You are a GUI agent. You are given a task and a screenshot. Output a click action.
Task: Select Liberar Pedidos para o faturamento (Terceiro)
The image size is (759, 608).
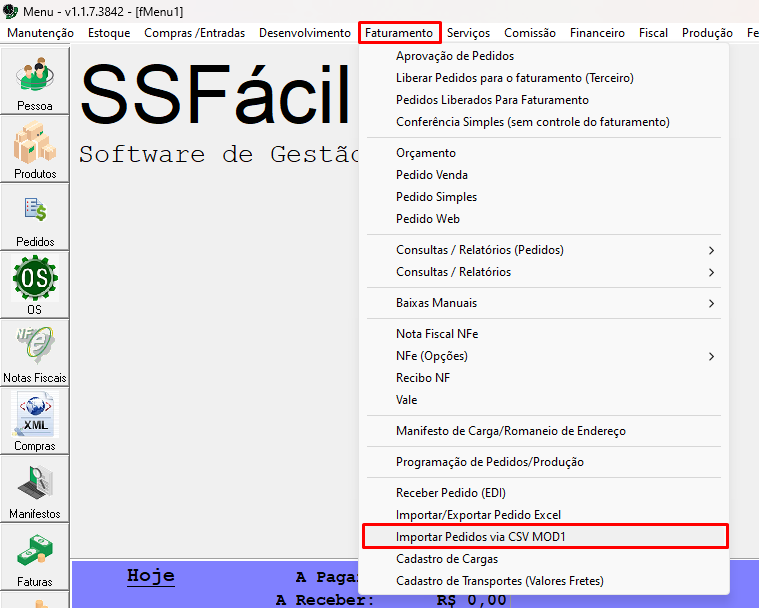544,78
